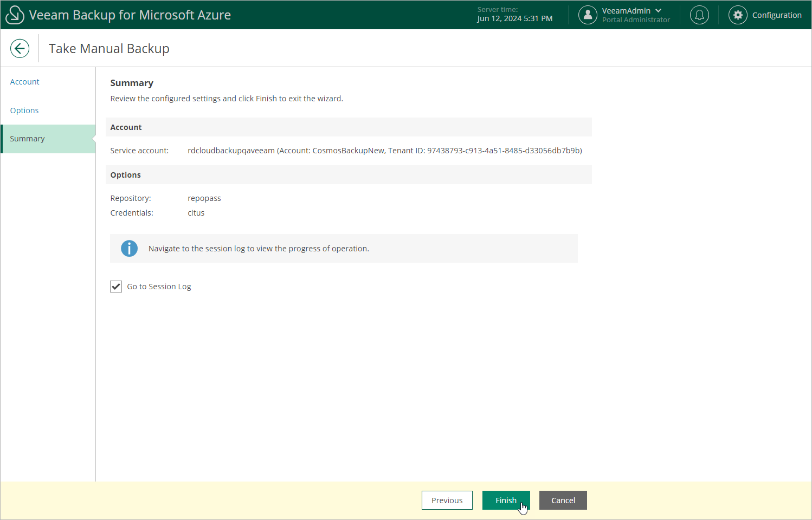Select the Summary wizard step
812x520 pixels.
click(x=48, y=139)
